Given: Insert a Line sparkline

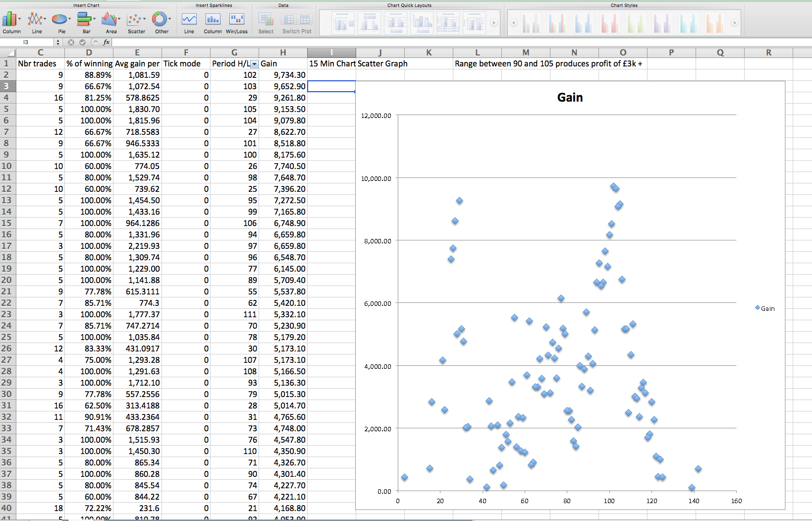Looking at the screenshot, I should coord(189,20).
